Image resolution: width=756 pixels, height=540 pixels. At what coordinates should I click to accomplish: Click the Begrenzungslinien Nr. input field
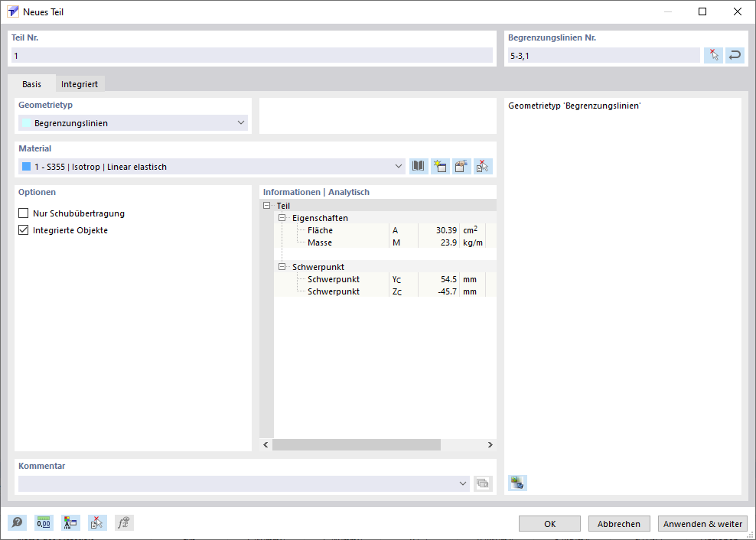tap(604, 55)
